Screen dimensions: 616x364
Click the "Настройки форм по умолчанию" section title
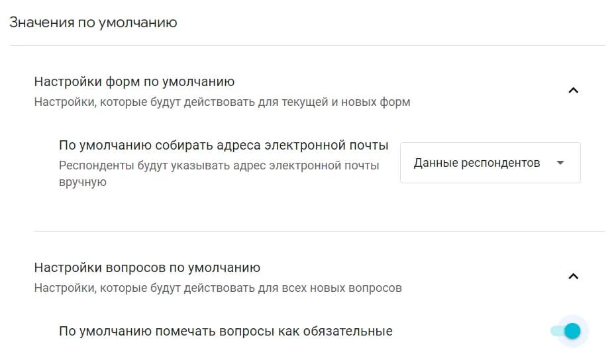click(134, 82)
